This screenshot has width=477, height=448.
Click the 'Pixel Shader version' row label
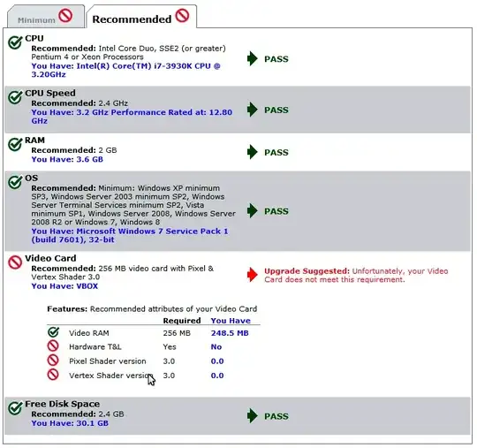point(108,361)
